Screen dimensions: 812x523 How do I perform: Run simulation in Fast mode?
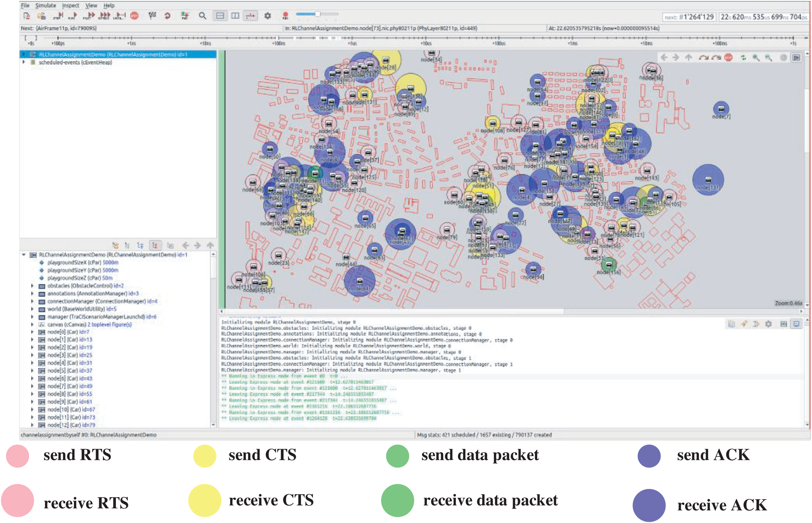[88, 16]
